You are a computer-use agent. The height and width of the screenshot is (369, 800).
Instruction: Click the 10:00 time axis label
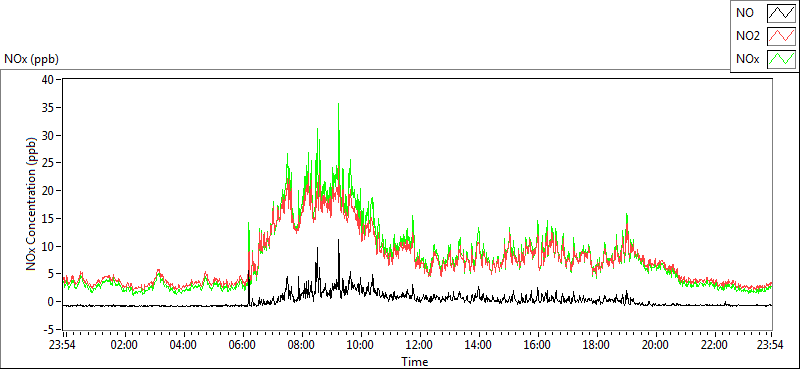pos(361,344)
